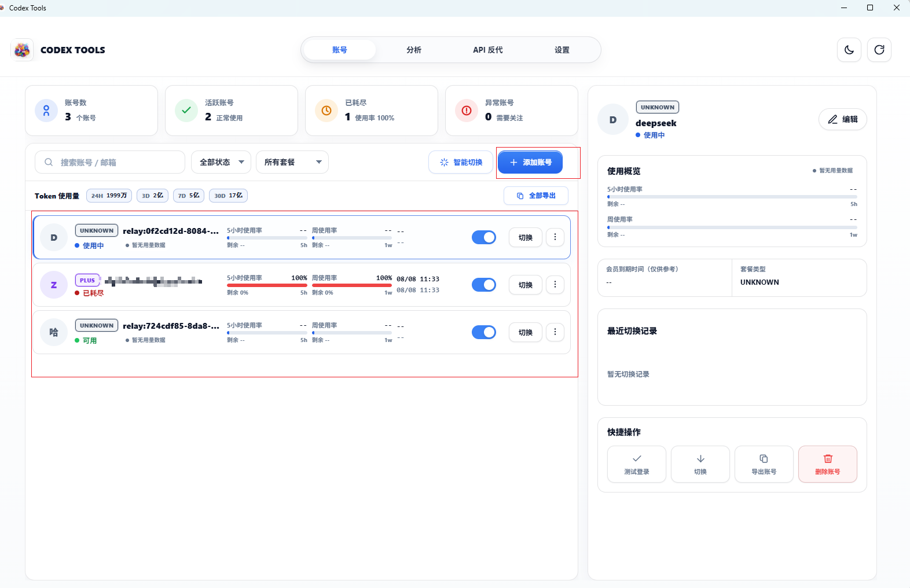Click the search magnifier icon
This screenshot has width=910, height=588.
click(49, 163)
